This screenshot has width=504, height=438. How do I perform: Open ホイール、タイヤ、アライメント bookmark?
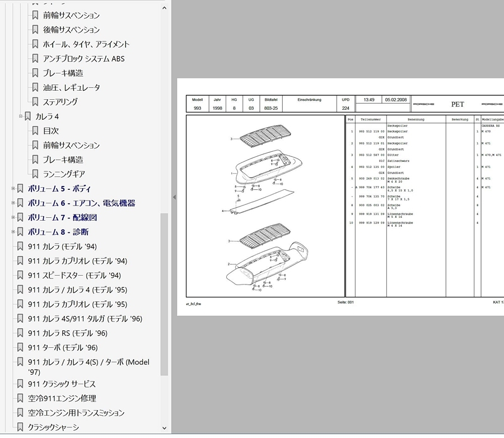tap(86, 44)
